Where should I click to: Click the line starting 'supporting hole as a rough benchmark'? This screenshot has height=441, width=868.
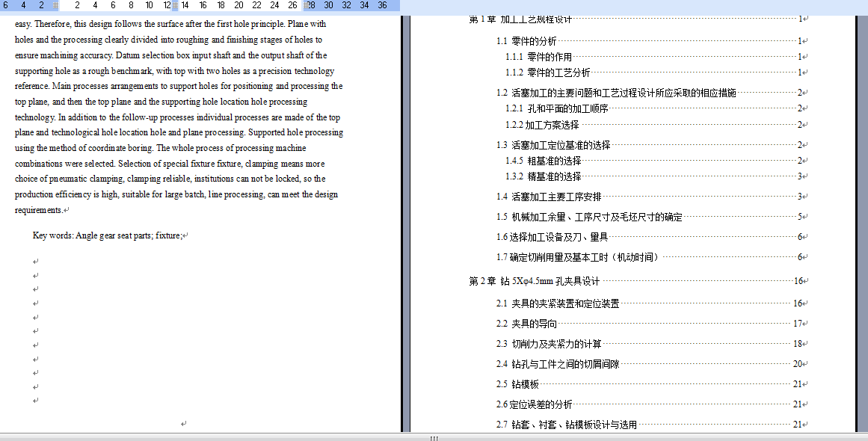click(174, 71)
